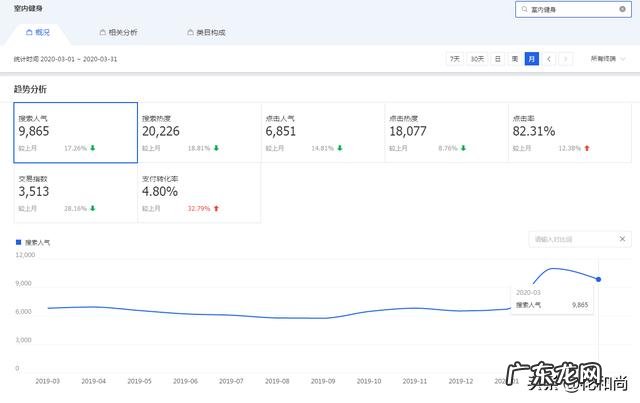Select the 点击率 metric card
The width and height of the screenshot is (640, 403).
pyautogui.click(x=570, y=133)
